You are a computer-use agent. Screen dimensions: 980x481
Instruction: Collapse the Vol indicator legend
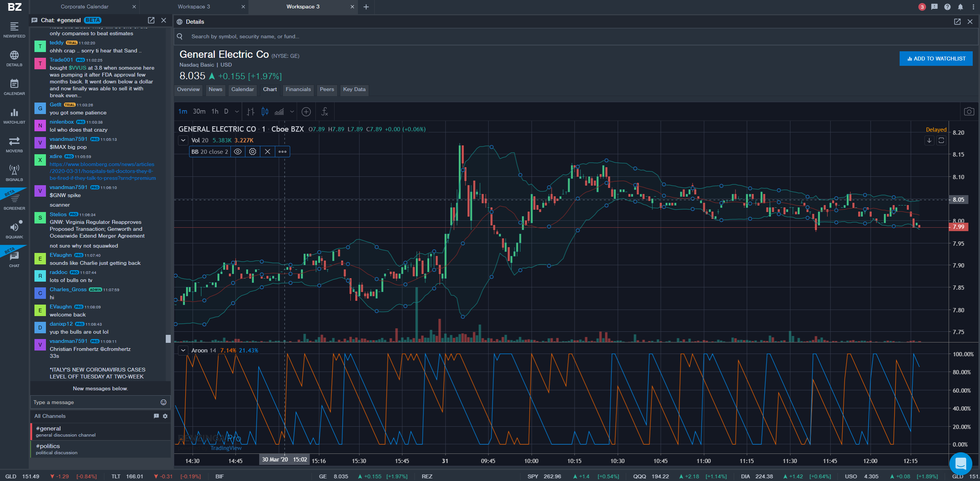click(183, 140)
